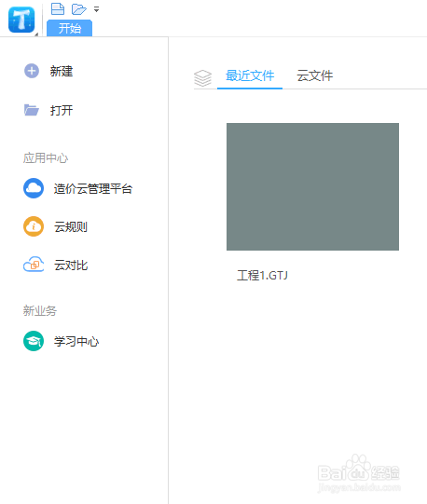
Task: Switch to the 云文件 tab
Action: (315, 75)
